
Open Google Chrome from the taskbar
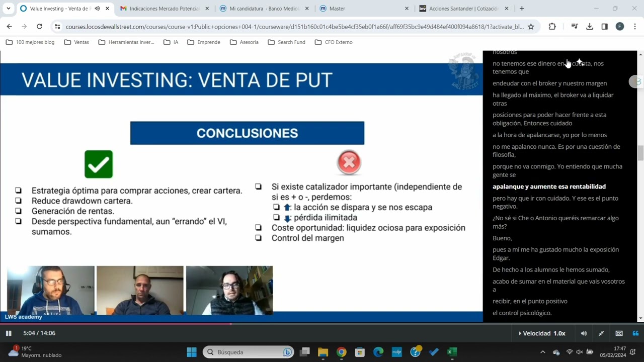point(342,352)
